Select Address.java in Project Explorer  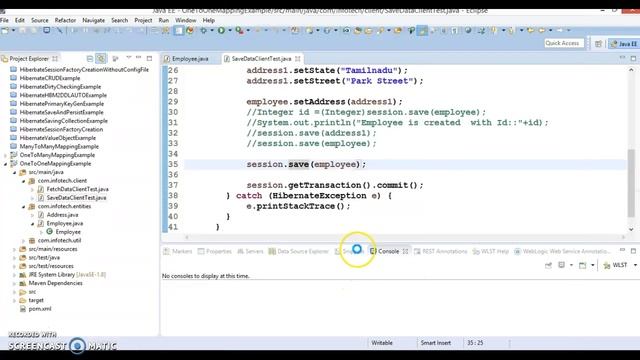pos(62,215)
